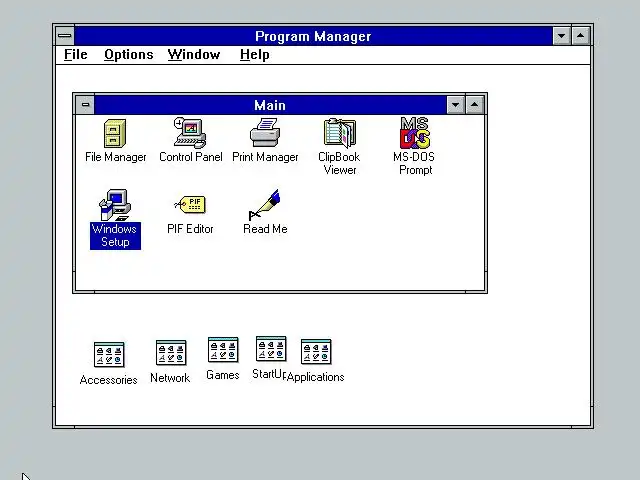Click the "Control Panel" label text
640x480 pixels.
click(191, 157)
